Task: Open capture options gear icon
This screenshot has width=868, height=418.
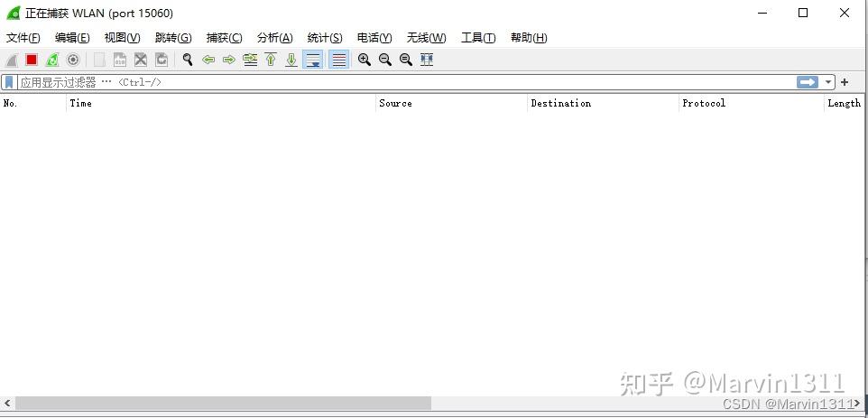Action: (73, 60)
